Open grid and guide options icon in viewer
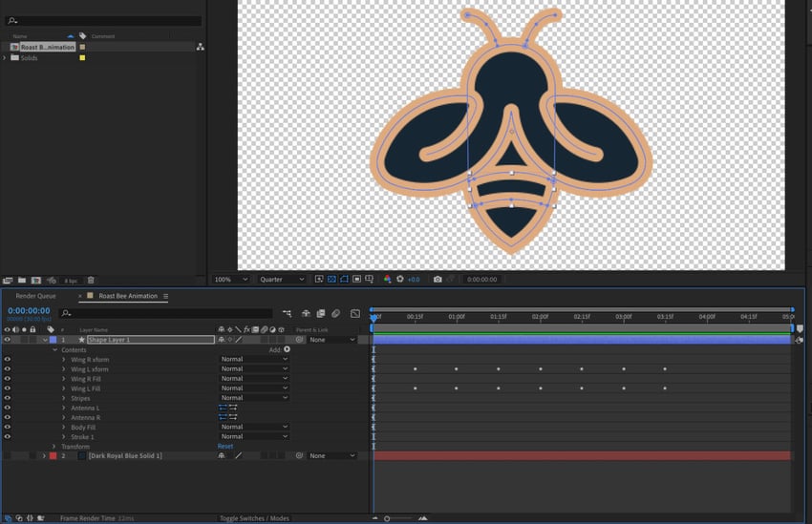The width and height of the screenshot is (812, 524). click(x=370, y=280)
